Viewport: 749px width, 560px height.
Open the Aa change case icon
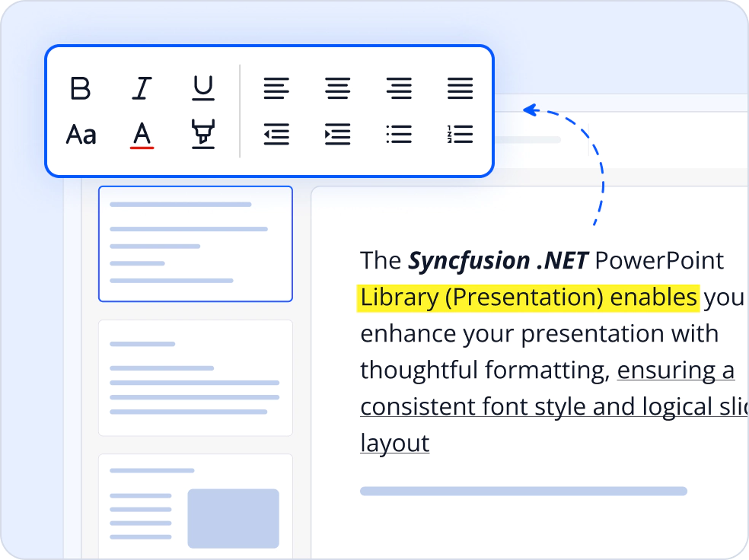click(x=81, y=134)
